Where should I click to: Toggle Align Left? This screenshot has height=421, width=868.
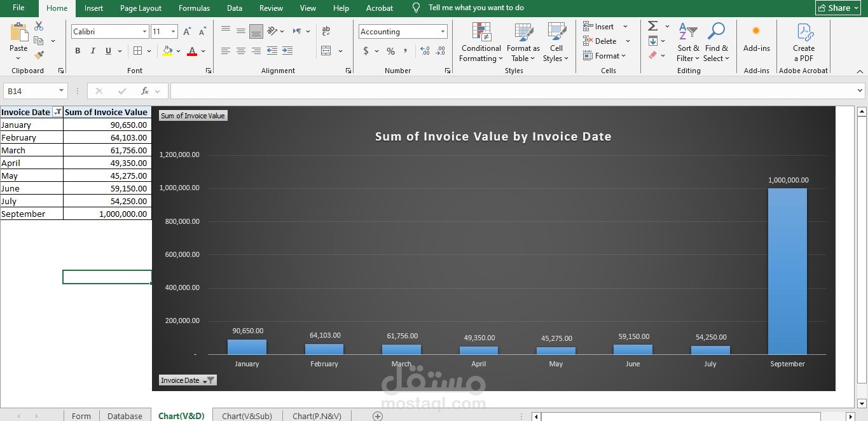tap(225, 51)
